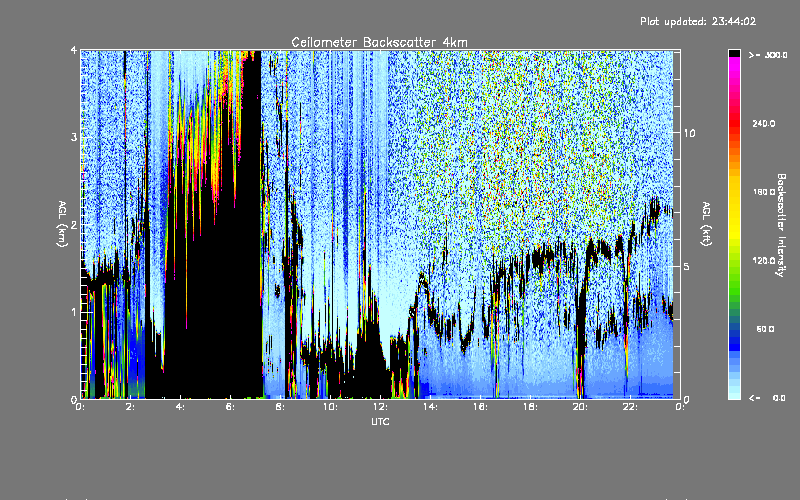Click the '2:' hour label on time axis
This screenshot has height=500, width=800.
click(130, 407)
